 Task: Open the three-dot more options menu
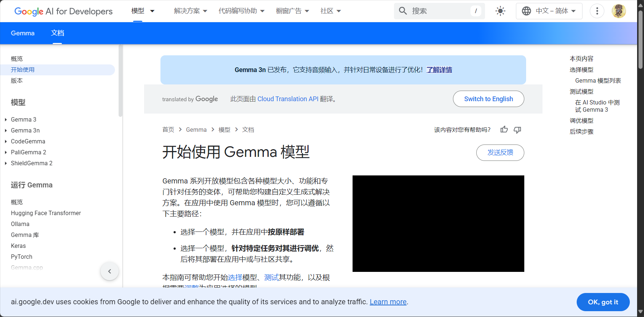coord(597,11)
